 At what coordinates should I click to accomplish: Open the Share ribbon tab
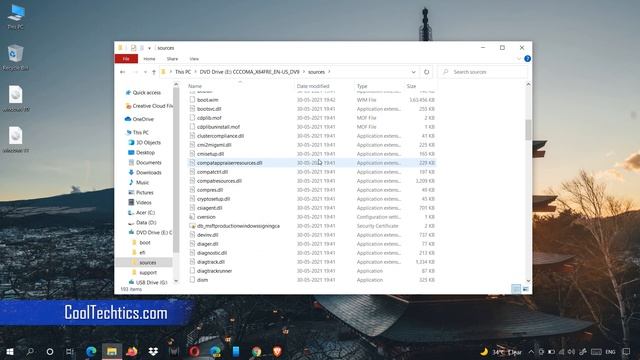click(172, 59)
